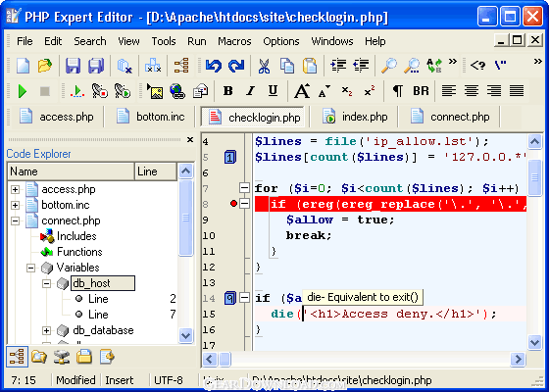Apply Bold formatting with the B icon
Viewport: 549px width, 392px height.
228,91
